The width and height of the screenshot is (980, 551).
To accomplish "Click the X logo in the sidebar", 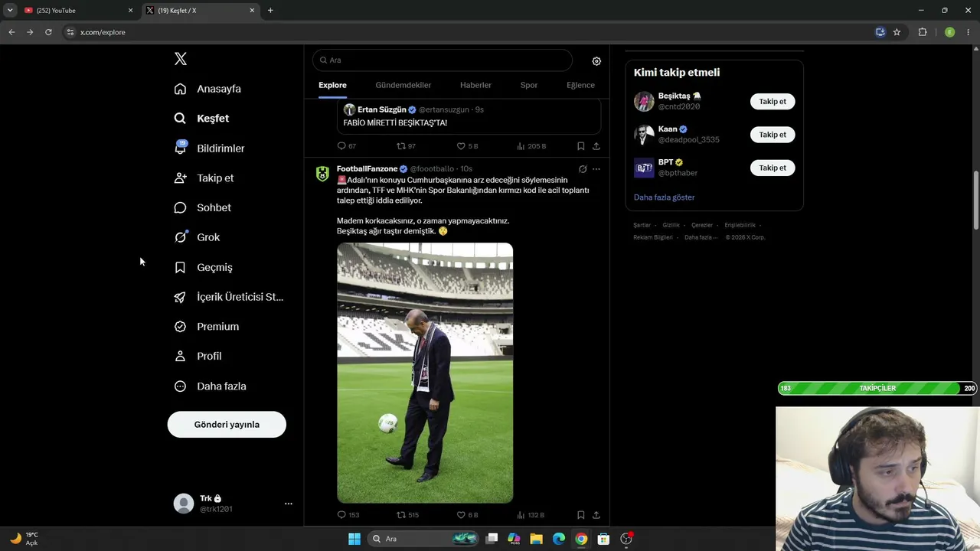I will (x=180, y=59).
